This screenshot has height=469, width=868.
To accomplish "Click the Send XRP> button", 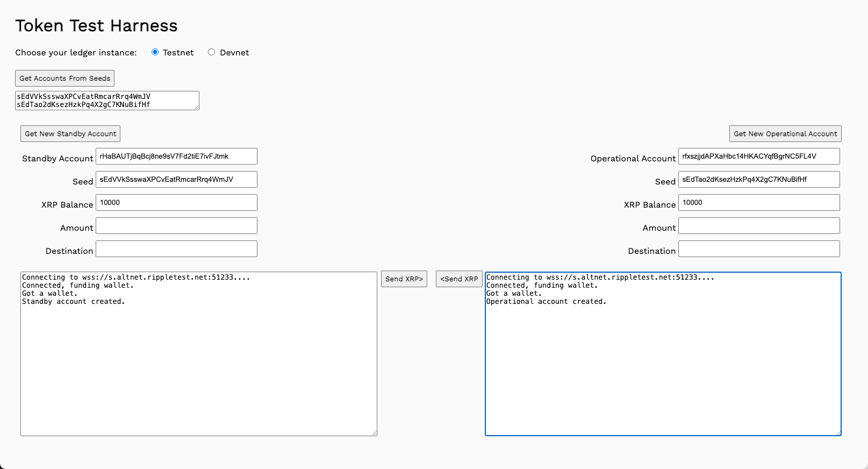I will click(404, 279).
